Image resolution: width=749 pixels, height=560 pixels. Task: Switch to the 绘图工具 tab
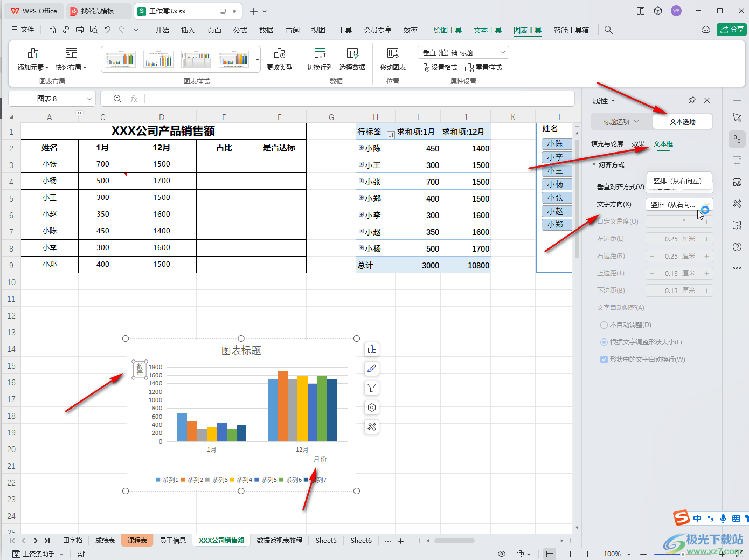tap(448, 30)
